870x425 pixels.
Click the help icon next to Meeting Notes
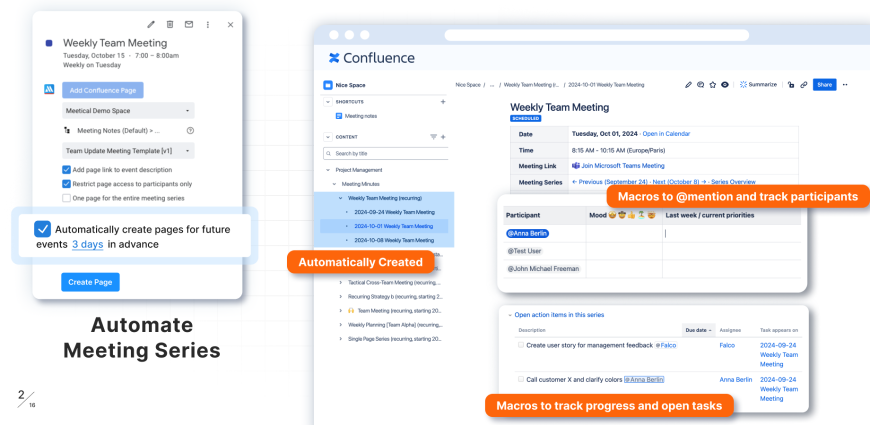tap(190, 130)
